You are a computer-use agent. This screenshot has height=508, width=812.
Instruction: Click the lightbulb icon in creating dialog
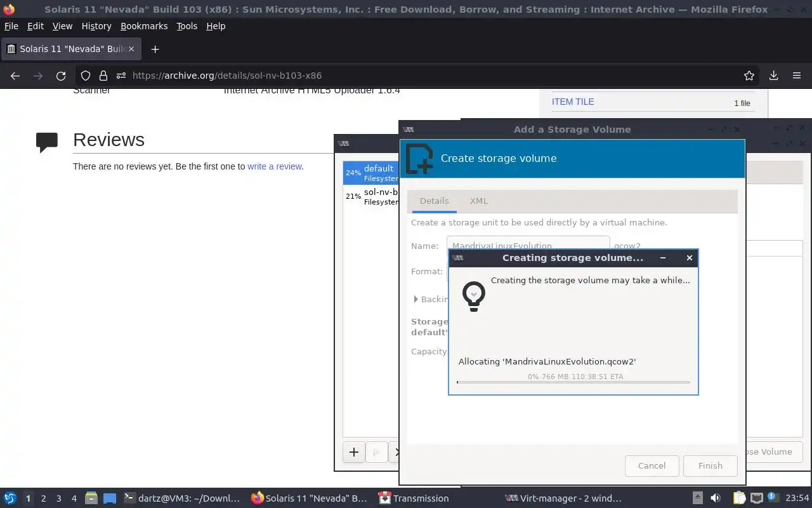point(473,296)
